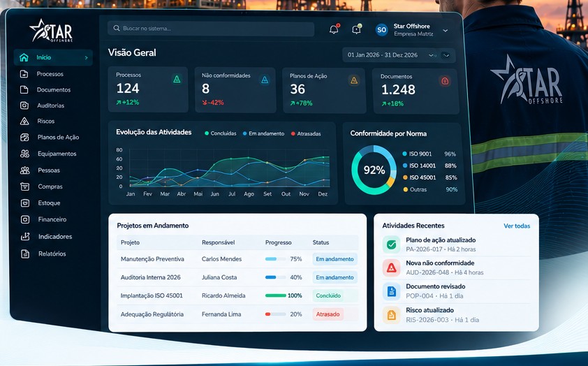
Task: Click the search magnifier icon
Action: [x=116, y=28]
